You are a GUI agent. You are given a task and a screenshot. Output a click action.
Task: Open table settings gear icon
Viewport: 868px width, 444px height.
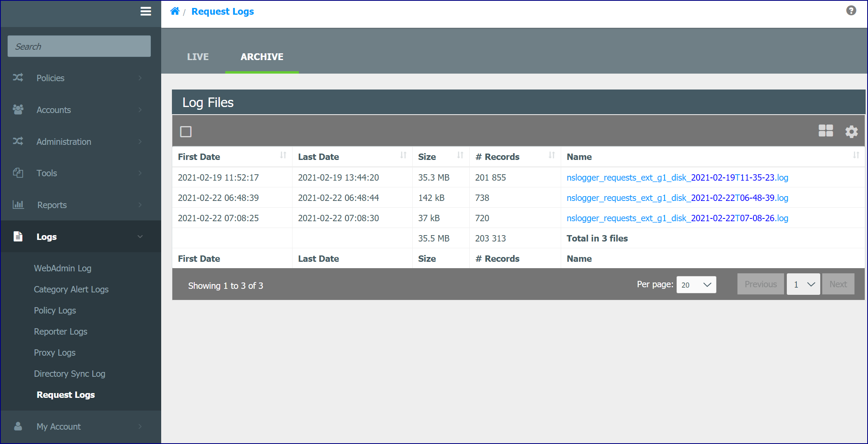851,132
